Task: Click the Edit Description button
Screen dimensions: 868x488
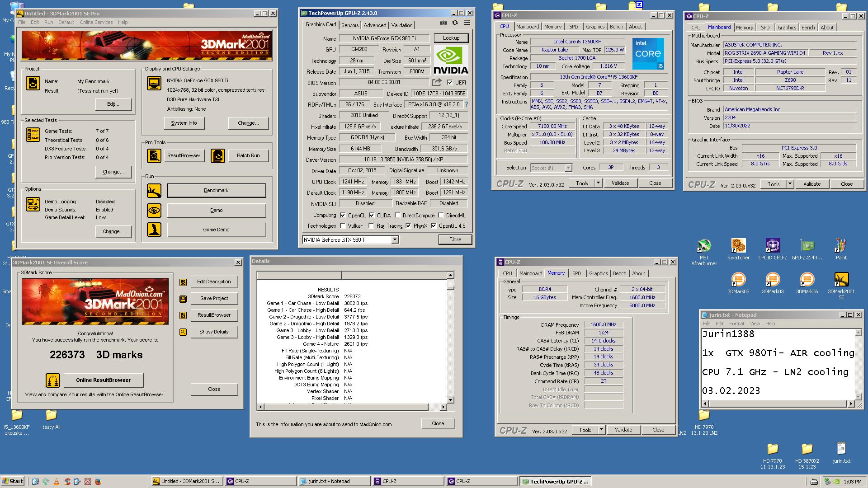Action: (214, 282)
